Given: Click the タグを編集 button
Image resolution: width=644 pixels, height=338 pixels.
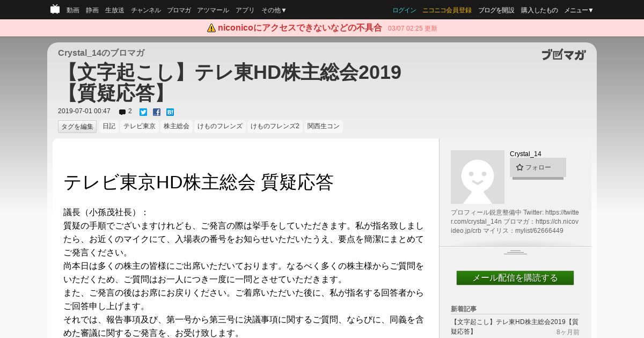Looking at the screenshot, I should (77, 127).
